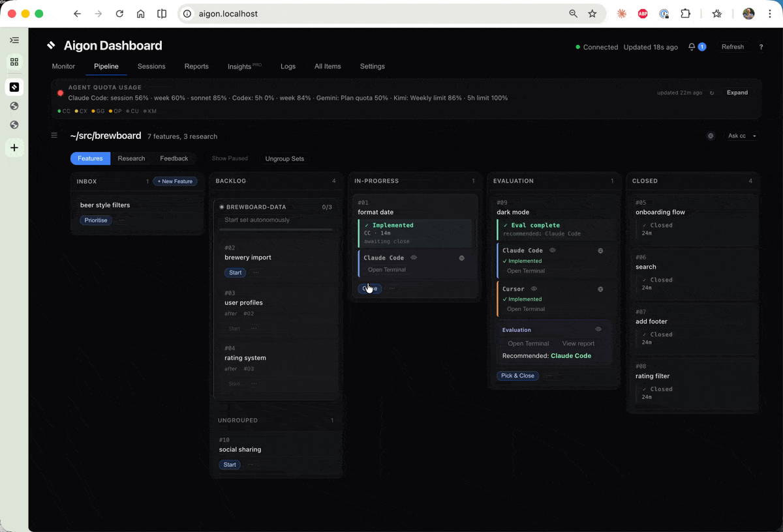Select the Research filter tab
The height and width of the screenshot is (532, 783).
pyautogui.click(x=131, y=158)
